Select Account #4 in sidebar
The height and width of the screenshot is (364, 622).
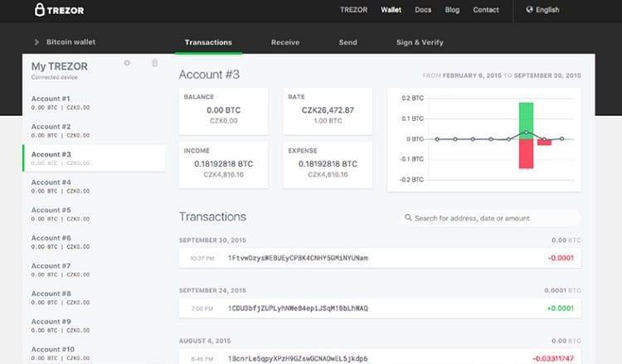(x=94, y=187)
